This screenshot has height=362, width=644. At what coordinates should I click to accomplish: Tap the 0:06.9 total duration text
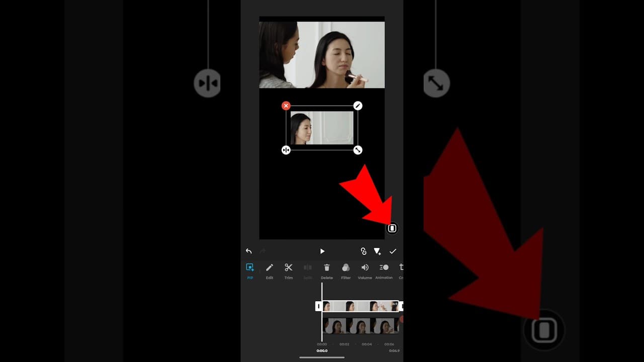(394, 351)
